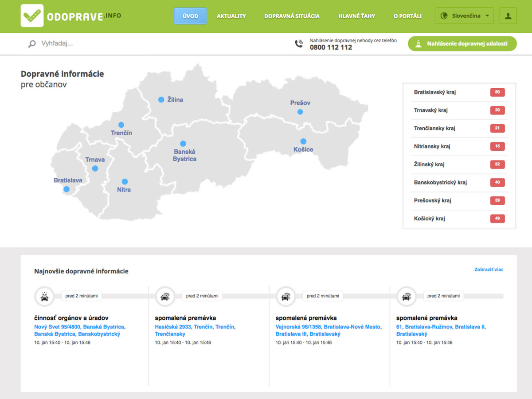Click the traffic cars icon for Vajnorská event
Image resolution: width=532 pixels, height=399 pixels.
click(x=286, y=296)
